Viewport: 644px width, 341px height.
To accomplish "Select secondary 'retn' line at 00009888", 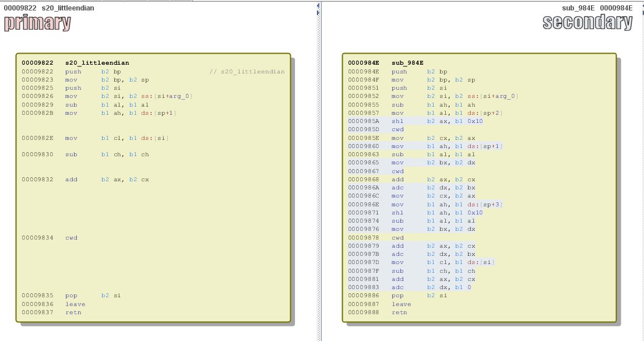I will tap(378, 312).
